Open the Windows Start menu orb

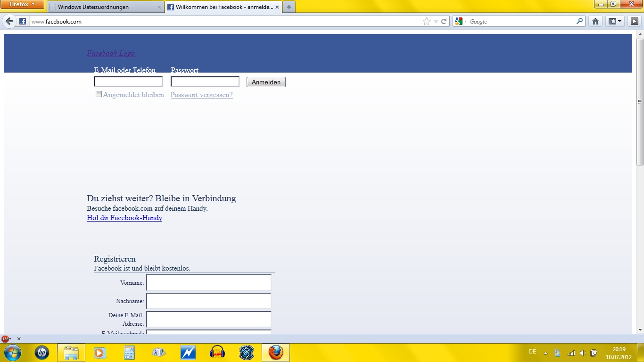click(12, 352)
